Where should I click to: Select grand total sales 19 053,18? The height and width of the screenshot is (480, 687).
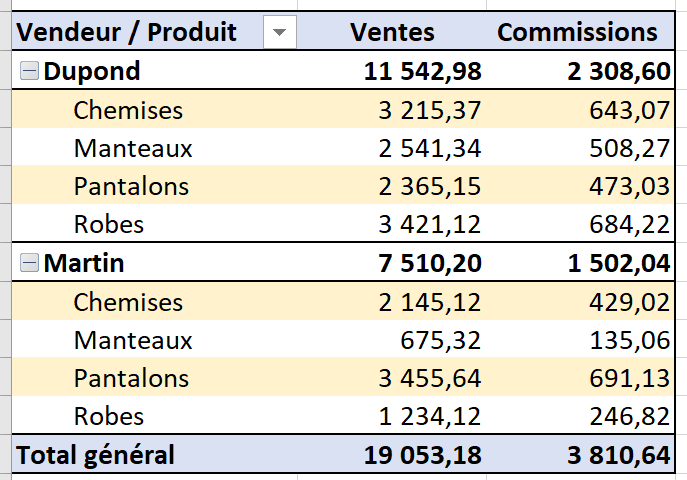pyautogui.click(x=422, y=455)
